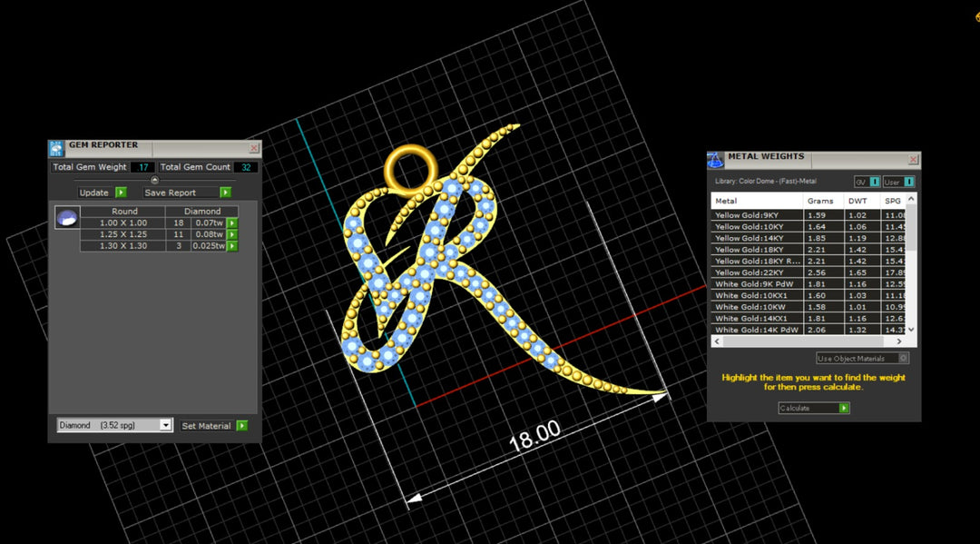Click green arrow beside Set Material

[241, 426]
